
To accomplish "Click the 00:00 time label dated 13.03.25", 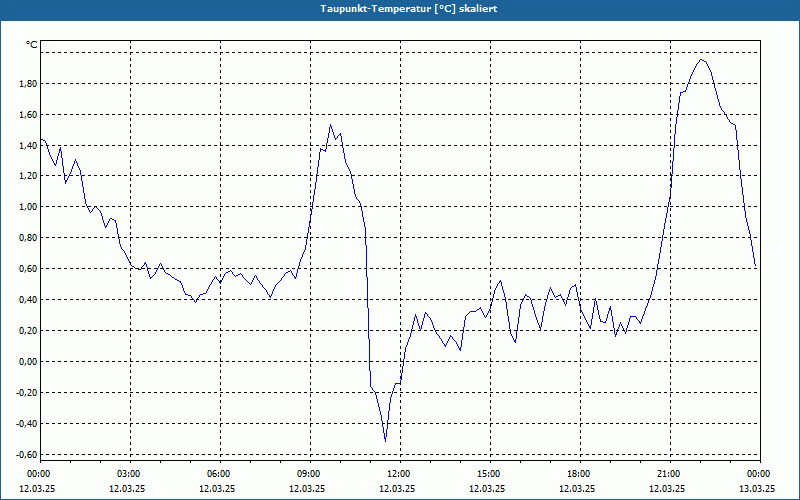I will [x=760, y=474].
